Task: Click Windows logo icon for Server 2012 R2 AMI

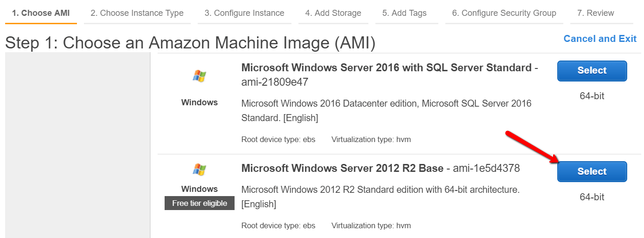Action: [200, 170]
